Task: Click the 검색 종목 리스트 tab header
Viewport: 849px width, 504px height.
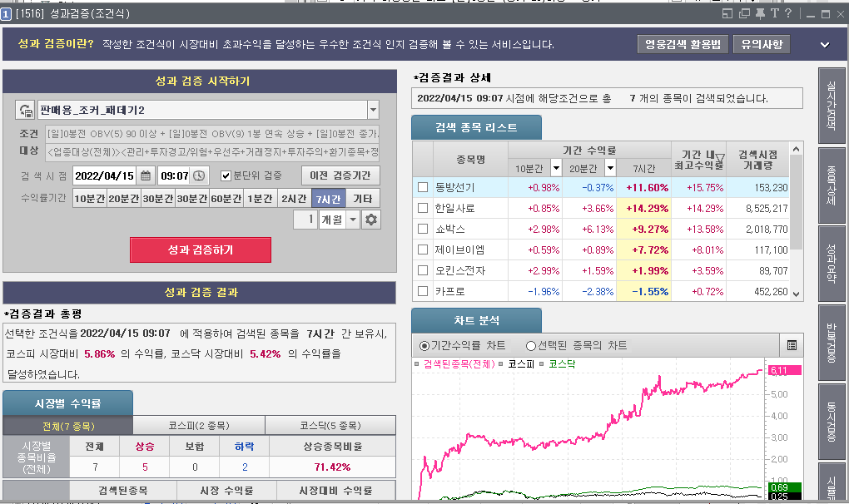Action: [476, 127]
